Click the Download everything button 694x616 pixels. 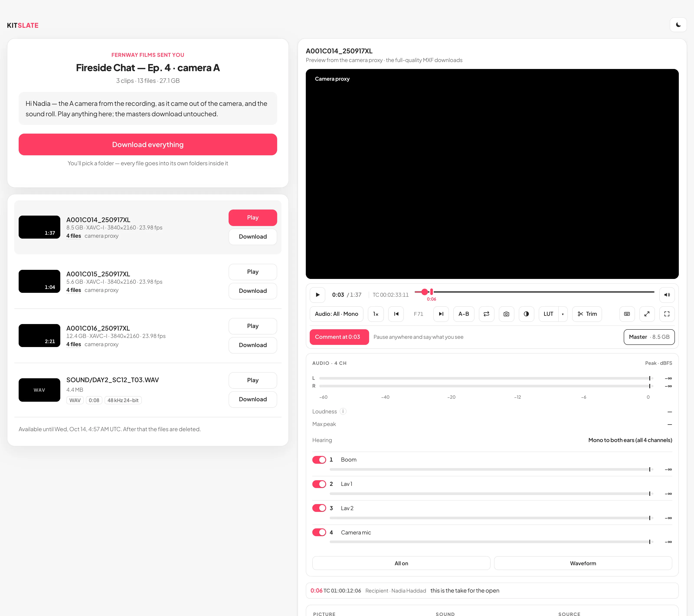click(148, 144)
